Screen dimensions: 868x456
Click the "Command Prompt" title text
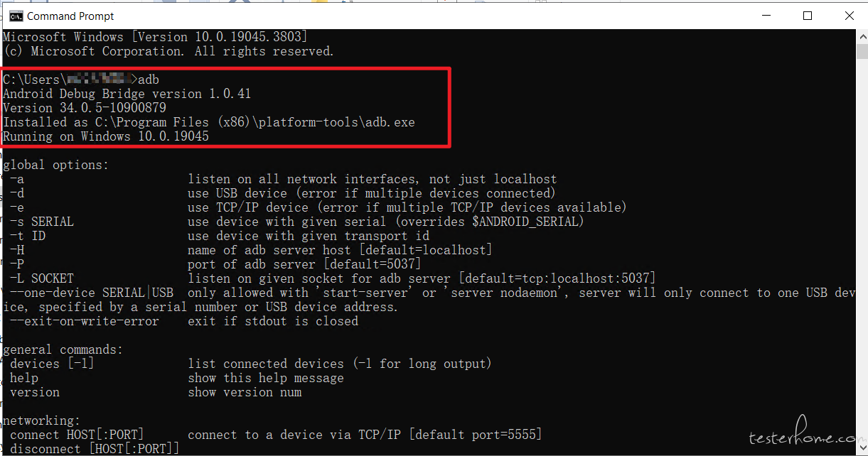tap(70, 16)
